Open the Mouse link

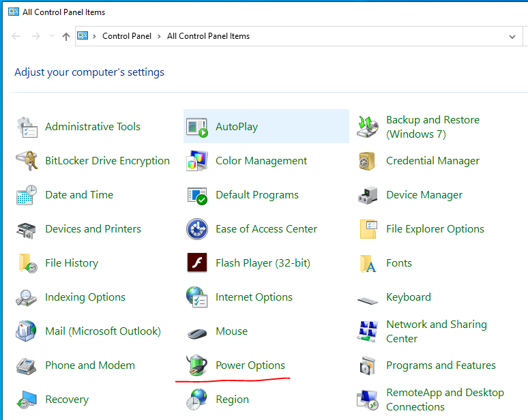tap(232, 331)
